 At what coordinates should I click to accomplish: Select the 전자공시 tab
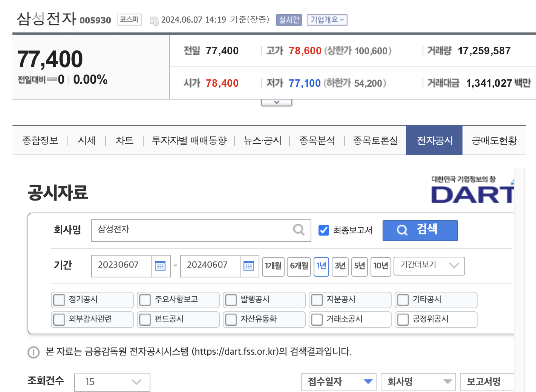tap(434, 141)
